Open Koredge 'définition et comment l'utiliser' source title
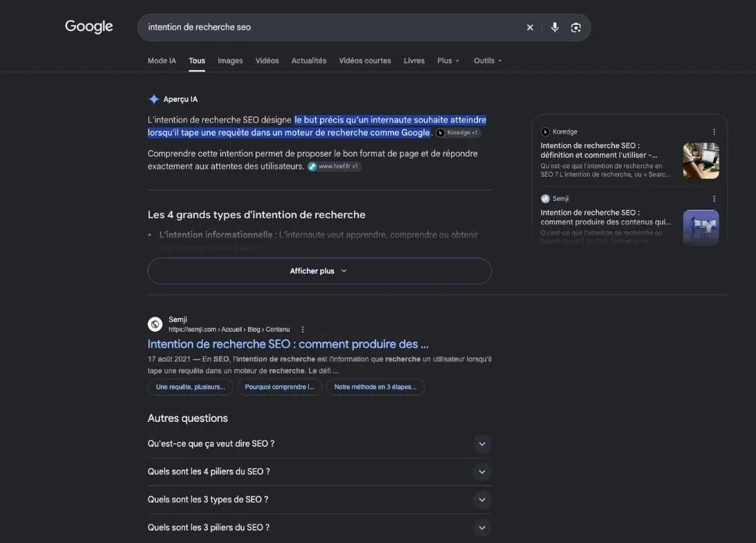The image size is (756, 543). [x=598, y=150]
